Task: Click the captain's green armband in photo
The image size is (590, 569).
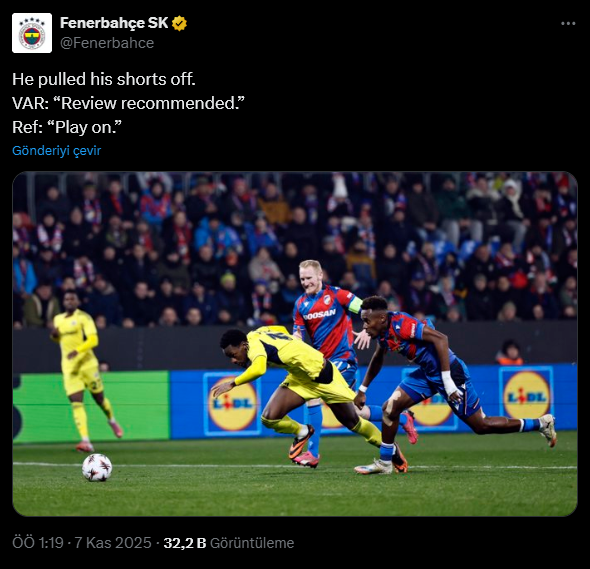Action: (354, 305)
